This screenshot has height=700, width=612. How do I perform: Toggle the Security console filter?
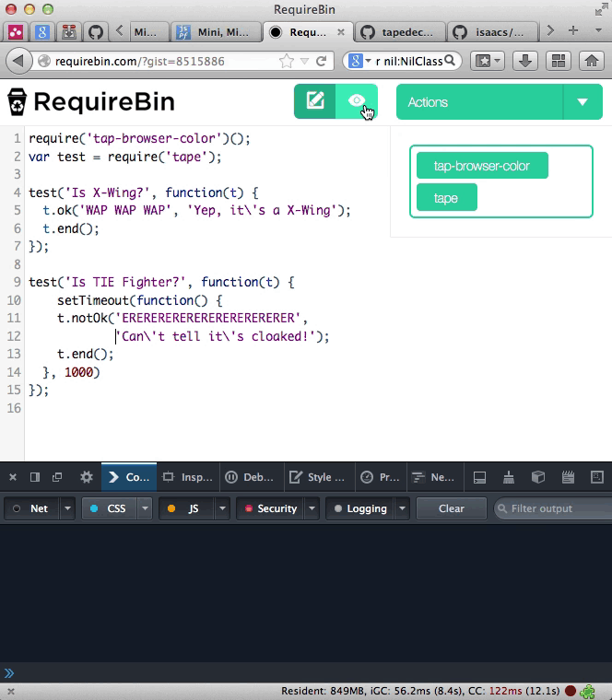click(271, 508)
